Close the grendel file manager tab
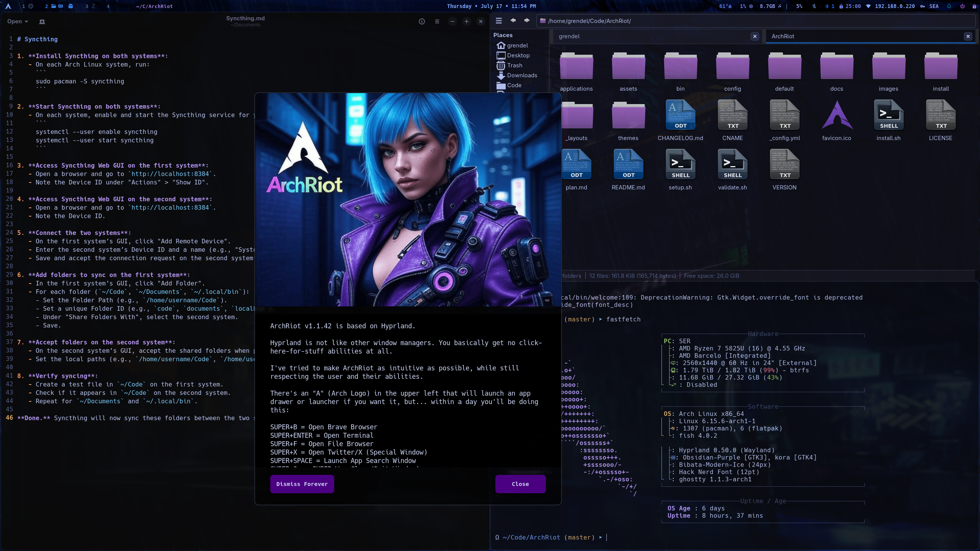The image size is (980, 551). [755, 36]
